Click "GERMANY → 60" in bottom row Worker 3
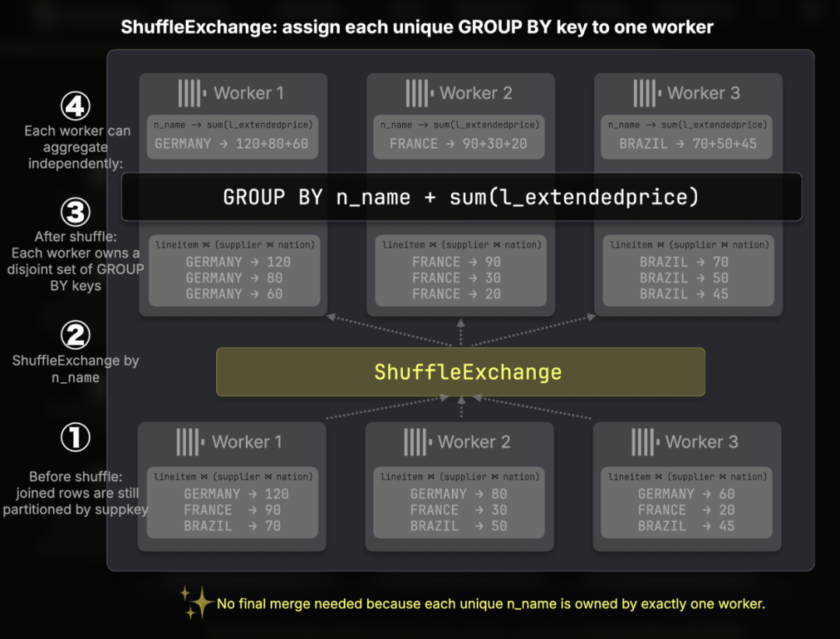Image resolution: width=840 pixels, height=639 pixels. pos(686,493)
